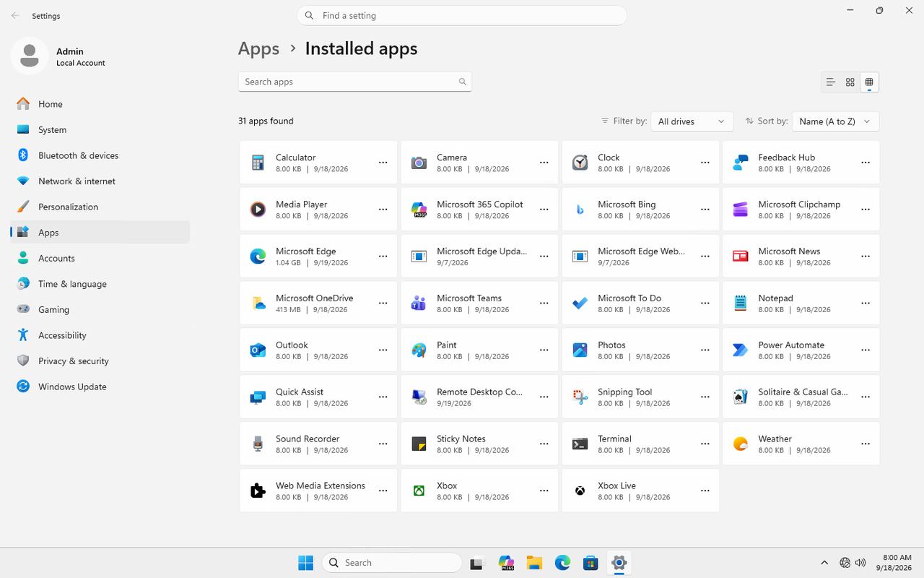924x578 pixels.
Task: Click the Quick Assist icon
Action: (x=258, y=397)
